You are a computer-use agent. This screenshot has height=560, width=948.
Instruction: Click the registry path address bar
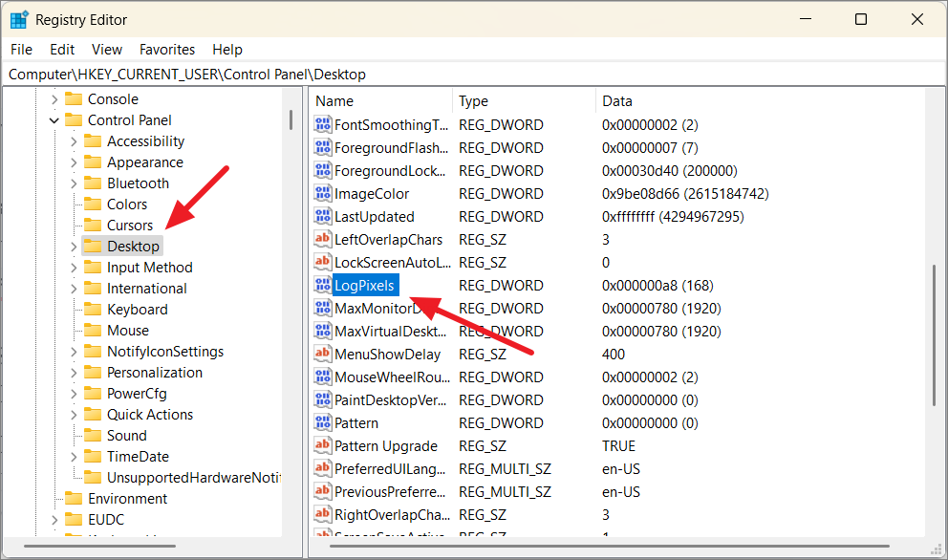[x=474, y=75]
